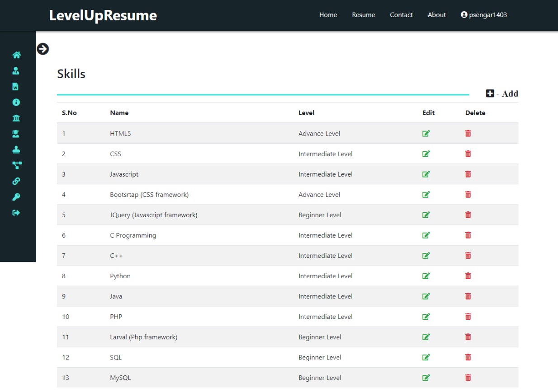The height and width of the screenshot is (392, 558).
Task: Edit the HTML5 skill row
Action: pyautogui.click(x=426, y=133)
